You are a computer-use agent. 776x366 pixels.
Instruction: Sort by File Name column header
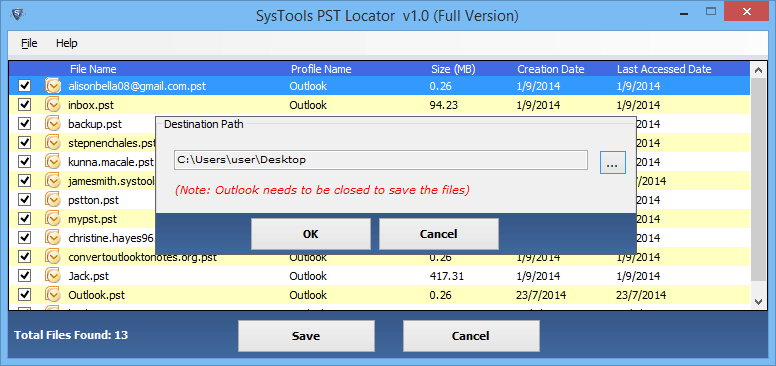pos(93,69)
